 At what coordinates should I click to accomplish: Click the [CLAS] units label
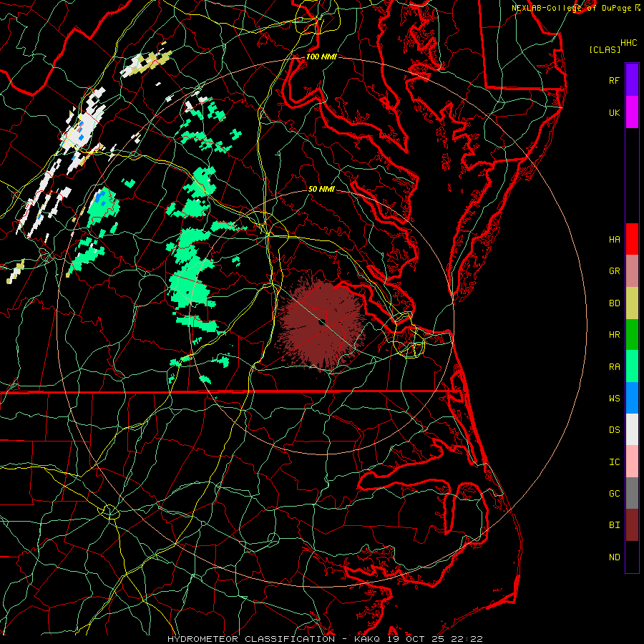(x=605, y=49)
